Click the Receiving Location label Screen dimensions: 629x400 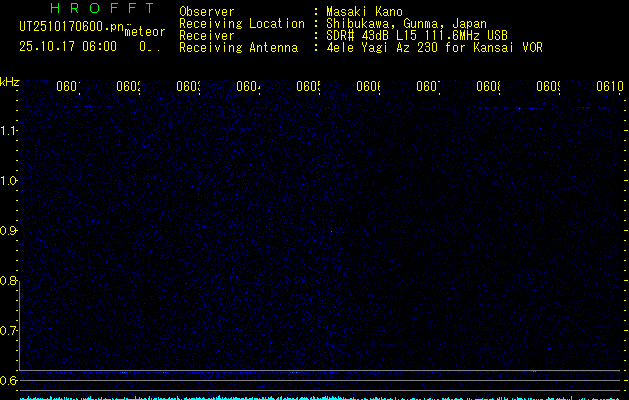click(242, 24)
